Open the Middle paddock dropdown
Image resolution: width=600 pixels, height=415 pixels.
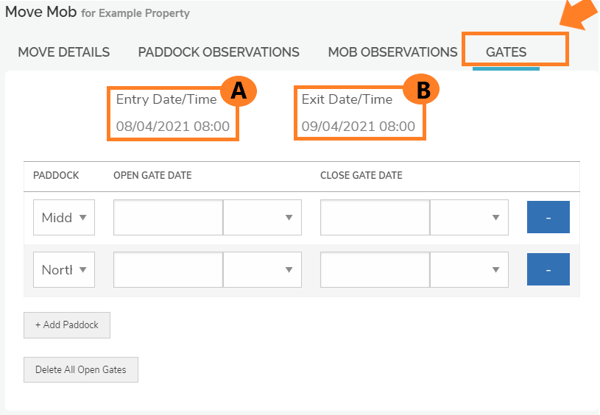(x=64, y=217)
